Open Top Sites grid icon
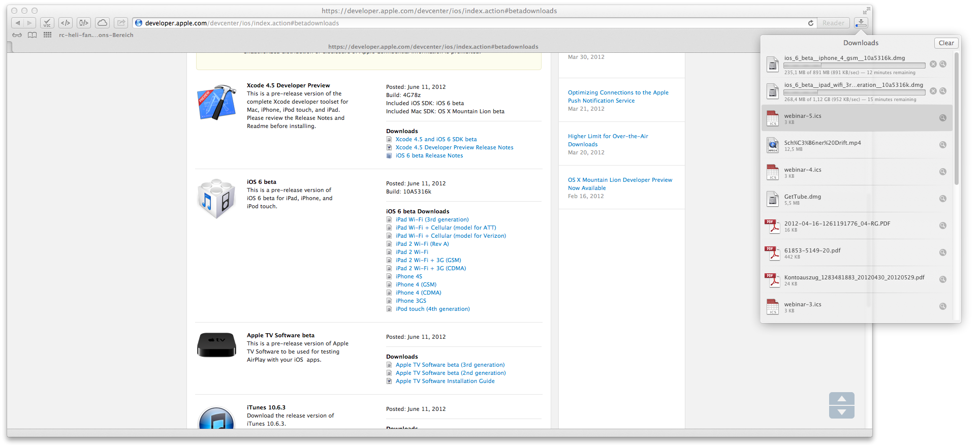Image resolution: width=980 pixels, height=447 pixels. point(47,35)
